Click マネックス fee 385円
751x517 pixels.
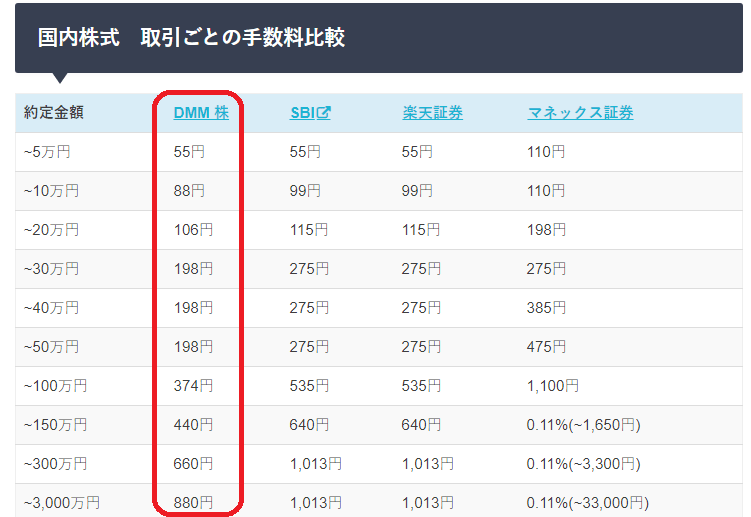pyautogui.click(x=546, y=308)
